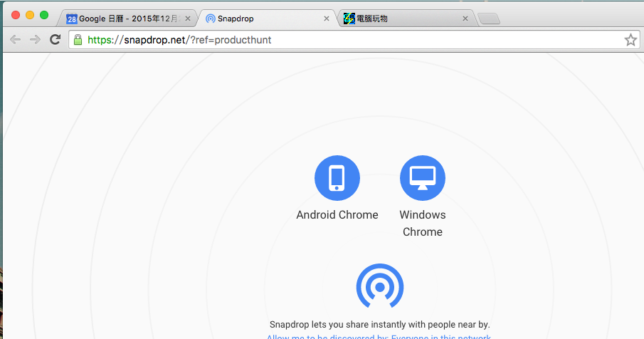Go back with the browser back arrow
Screen dimensions: 644x339
click(x=15, y=40)
